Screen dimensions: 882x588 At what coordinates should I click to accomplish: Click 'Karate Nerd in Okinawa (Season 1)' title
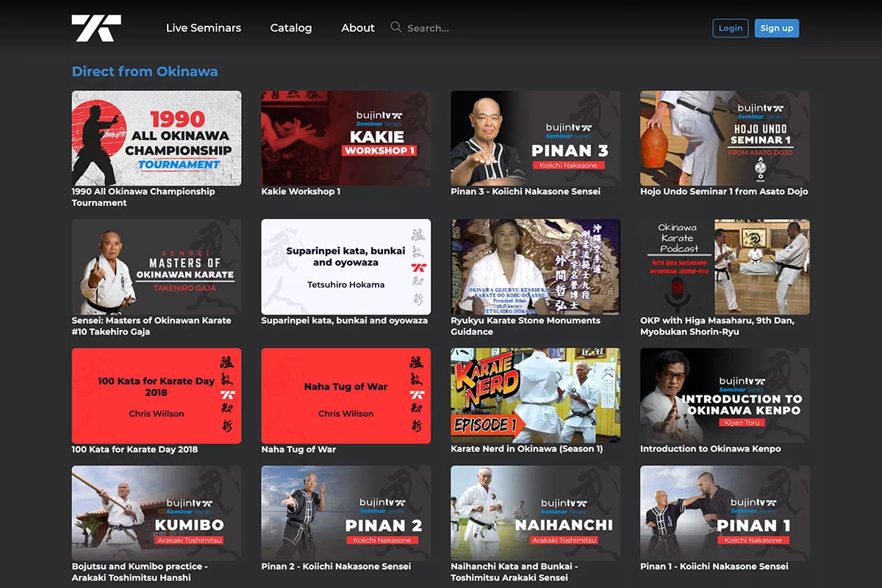click(527, 449)
